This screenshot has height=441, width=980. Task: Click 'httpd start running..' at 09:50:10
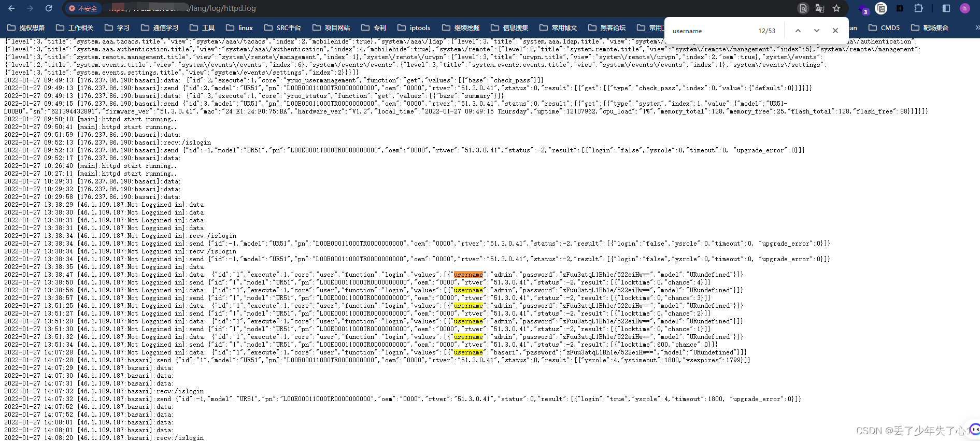pyautogui.click(x=139, y=119)
